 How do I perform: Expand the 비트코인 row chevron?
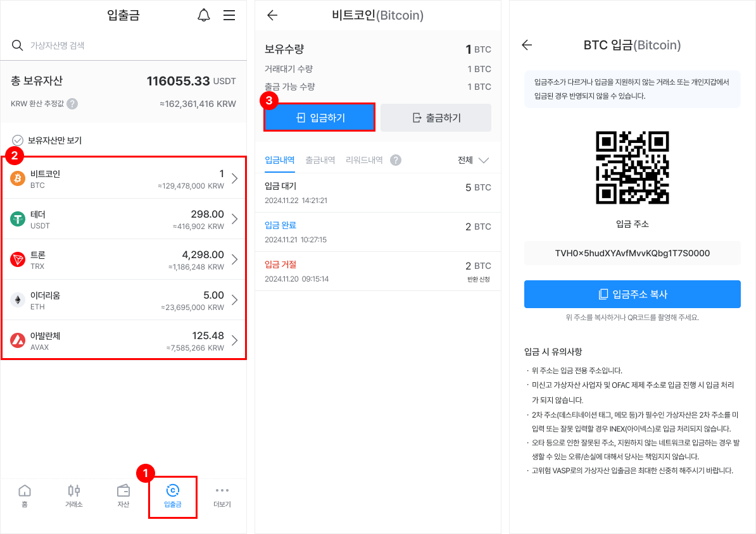tap(235, 178)
